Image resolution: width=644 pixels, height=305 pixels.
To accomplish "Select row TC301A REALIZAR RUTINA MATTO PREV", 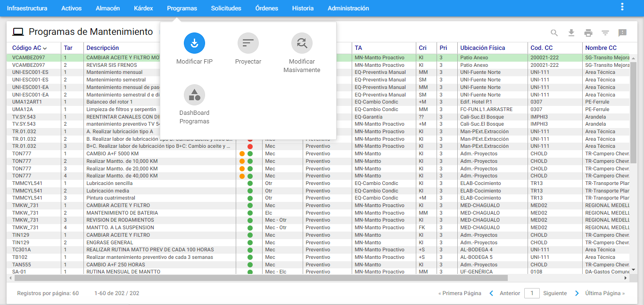I will point(319,249).
